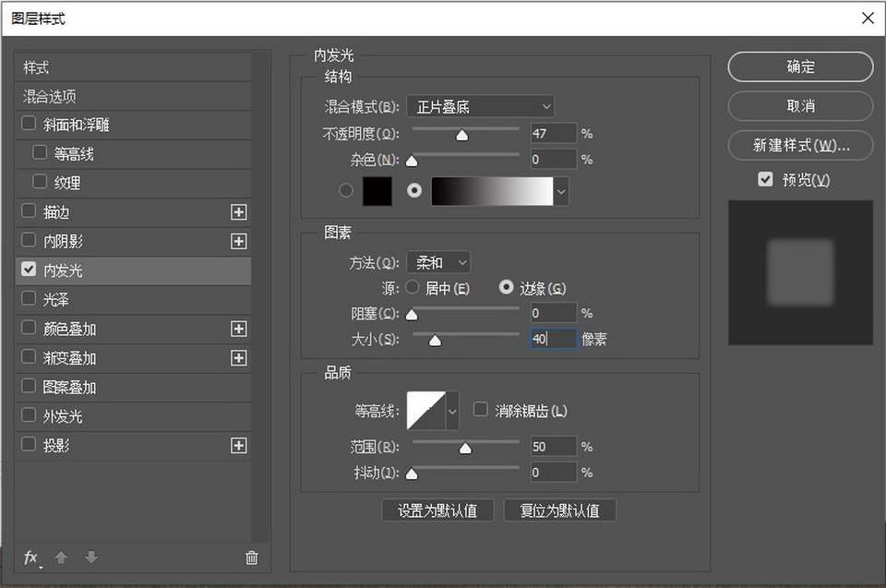886x588 pixels.
Task: Click the black glow color swatch
Action: point(377,191)
